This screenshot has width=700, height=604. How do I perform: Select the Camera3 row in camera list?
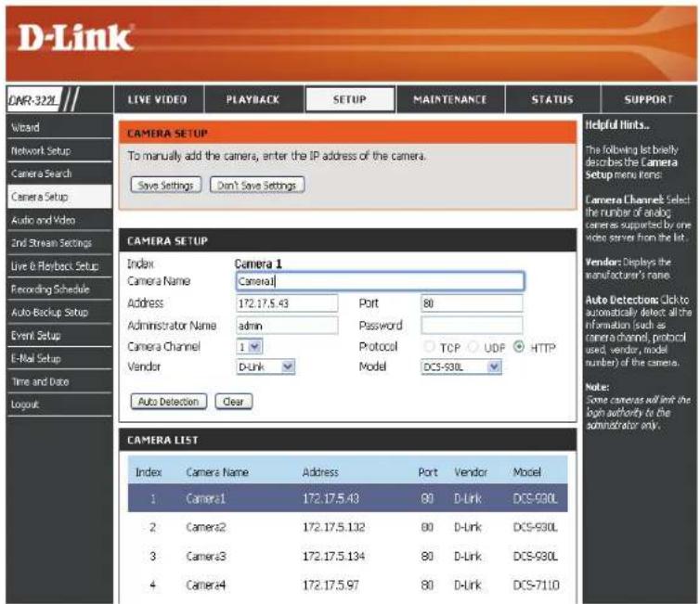point(348,557)
